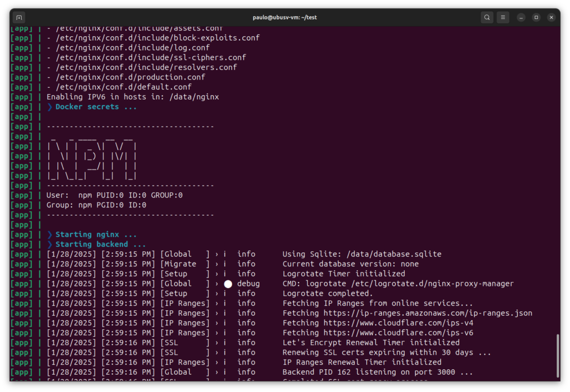The image size is (570, 392).
Task: Open the hamburger main menu
Action: [503, 17]
